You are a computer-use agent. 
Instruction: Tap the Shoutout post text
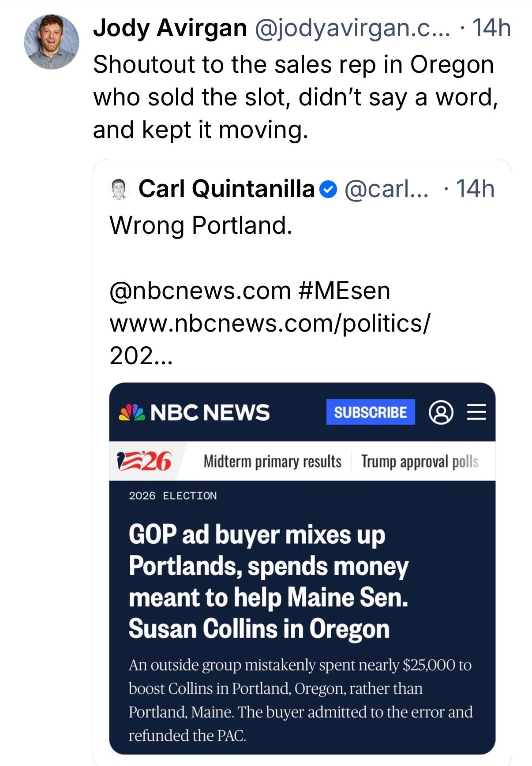(x=296, y=97)
